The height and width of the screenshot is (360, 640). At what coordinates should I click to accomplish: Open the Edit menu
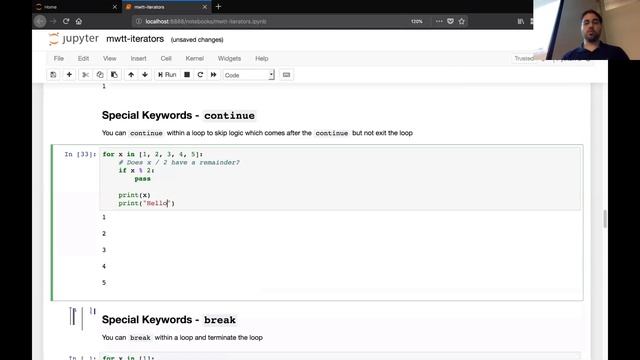pos(83,58)
